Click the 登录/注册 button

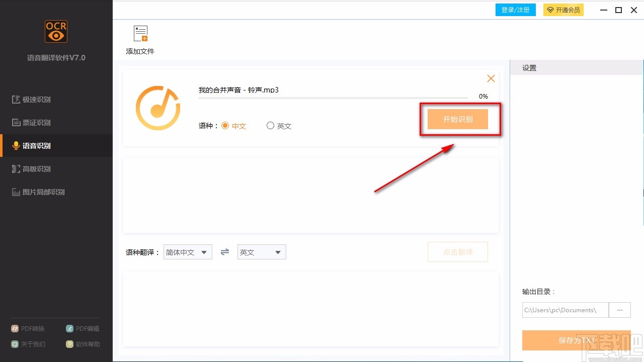pyautogui.click(x=516, y=10)
